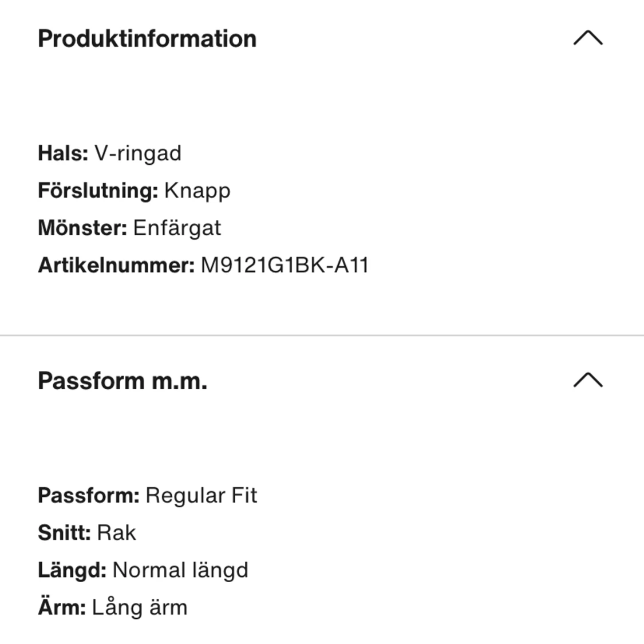Click the Passform m.m. heading
Viewport: 644px width, 644px height.
[123, 381]
